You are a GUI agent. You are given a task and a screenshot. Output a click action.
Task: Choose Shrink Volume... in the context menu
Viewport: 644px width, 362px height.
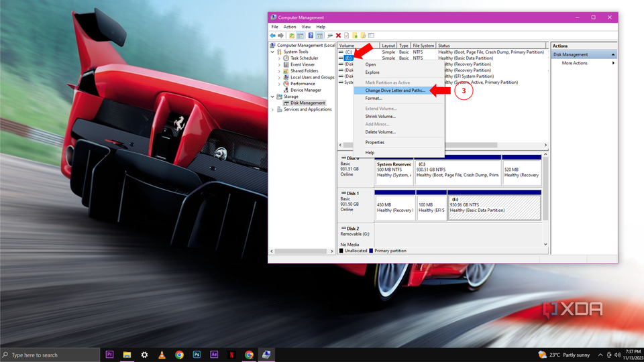pyautogui.click(x=398, y=116)
